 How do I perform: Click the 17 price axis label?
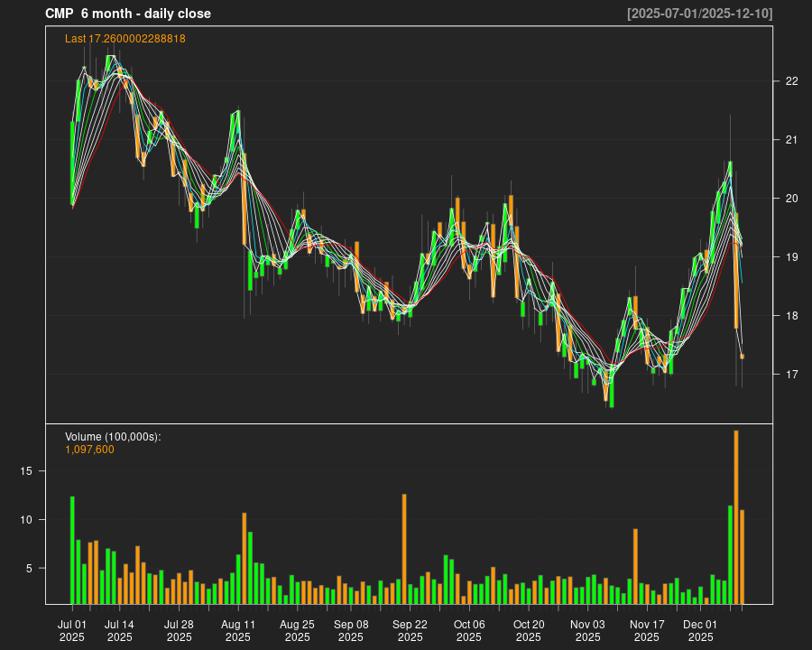point(792,375)
